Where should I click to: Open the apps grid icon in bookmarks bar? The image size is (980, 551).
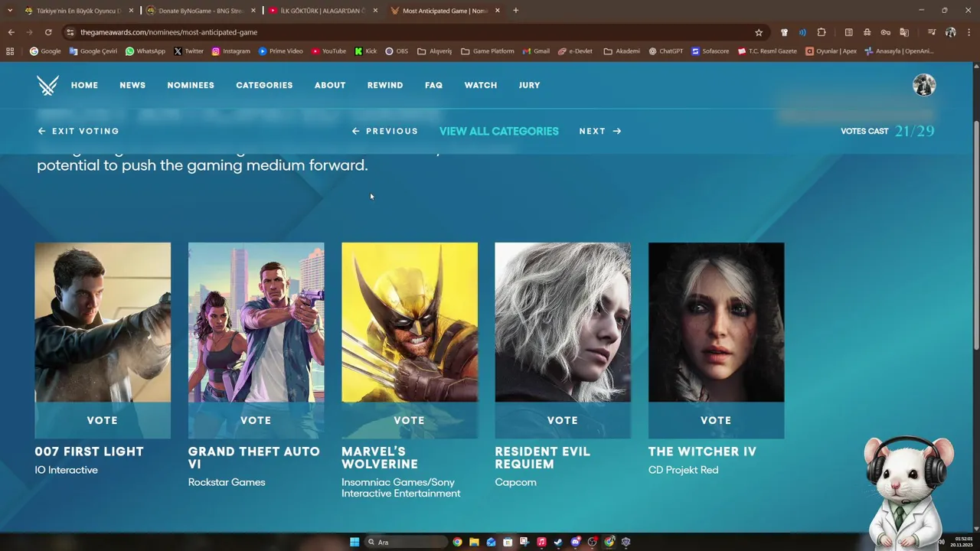(10, 51)
